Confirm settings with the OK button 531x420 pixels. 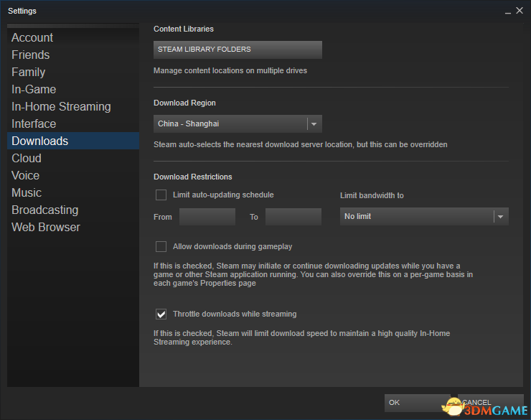(417, 403)
